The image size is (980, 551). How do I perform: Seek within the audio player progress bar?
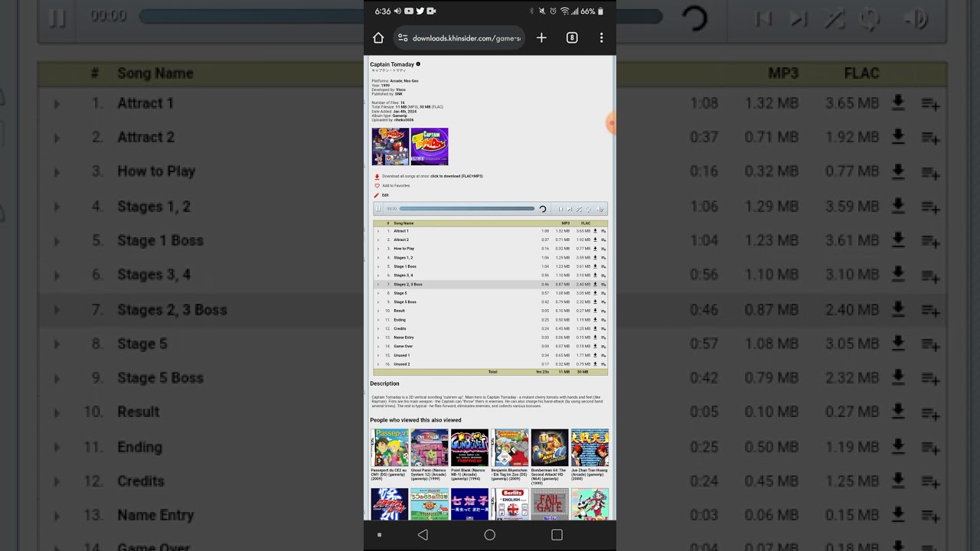tap(467, 209)
